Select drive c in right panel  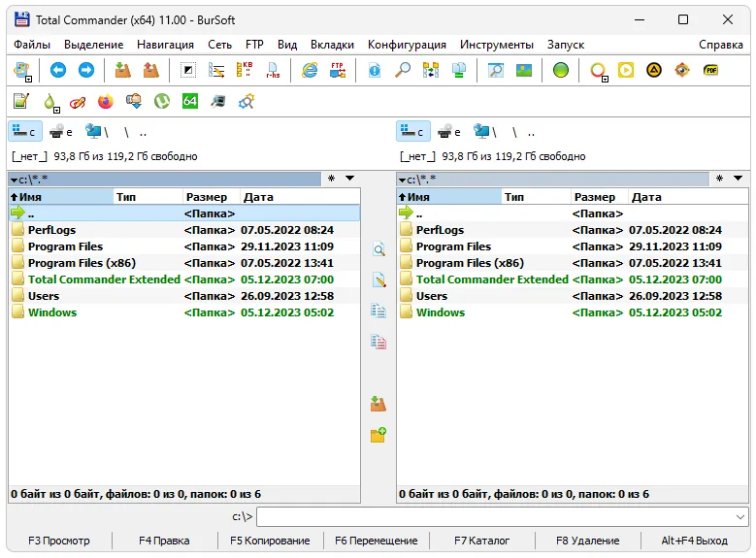pos(413,132)
